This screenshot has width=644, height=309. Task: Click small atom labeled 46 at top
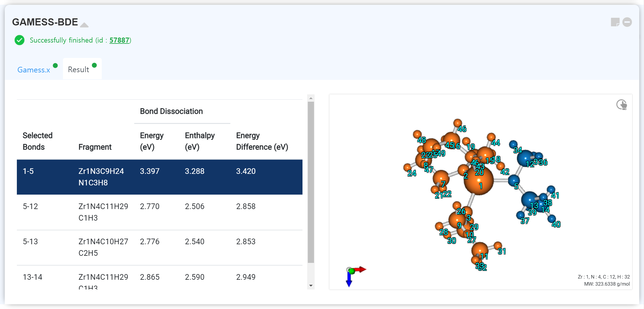(x=457, y=123)
